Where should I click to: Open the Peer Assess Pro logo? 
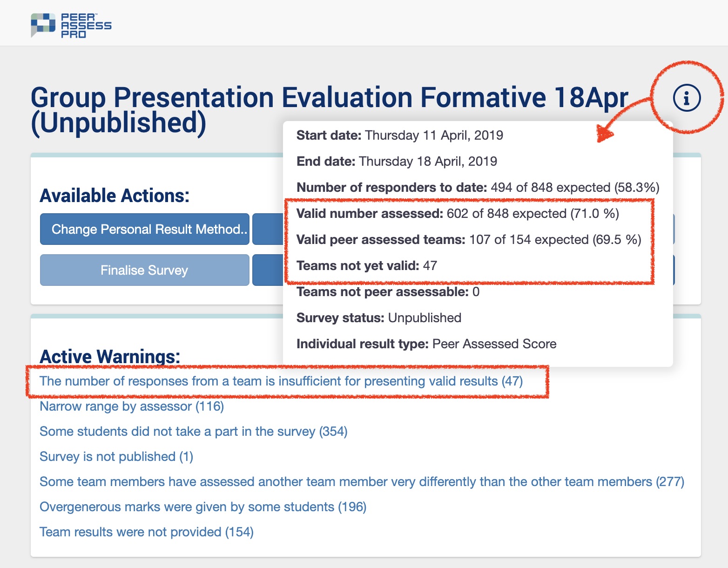pyautogui.click(x=71, y=26)
